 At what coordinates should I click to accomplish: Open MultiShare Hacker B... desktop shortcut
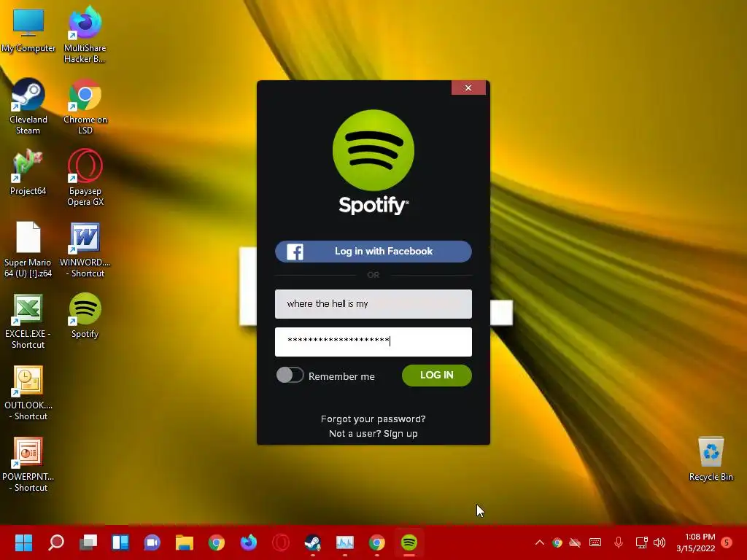pos(85,34)
